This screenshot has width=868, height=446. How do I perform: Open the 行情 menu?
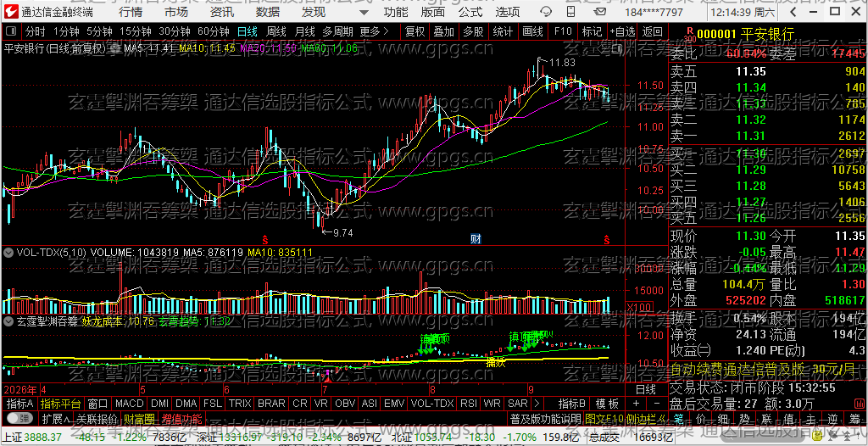pyautogui.click(x=130, y=12)
